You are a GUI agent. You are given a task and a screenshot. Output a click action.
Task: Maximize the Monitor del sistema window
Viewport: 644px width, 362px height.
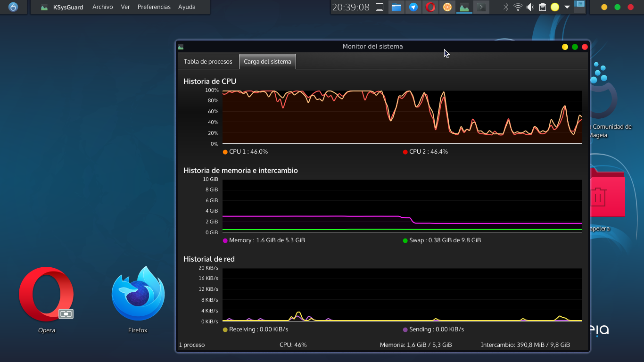click(x=575, y=47)
